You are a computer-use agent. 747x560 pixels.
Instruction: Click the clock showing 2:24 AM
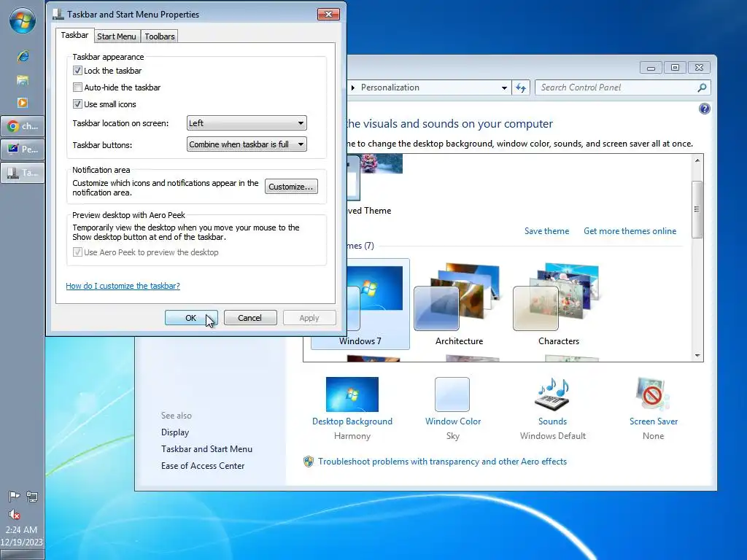21,529
